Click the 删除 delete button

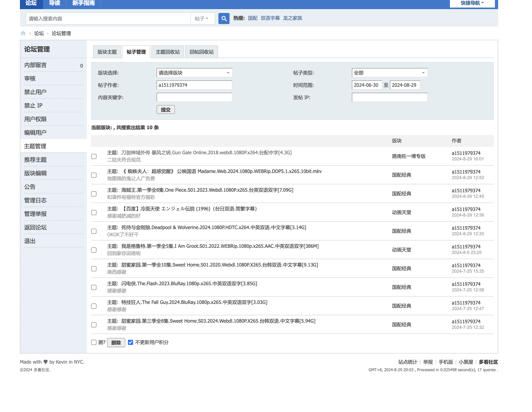pyautogui.click(x=116, y=343)
